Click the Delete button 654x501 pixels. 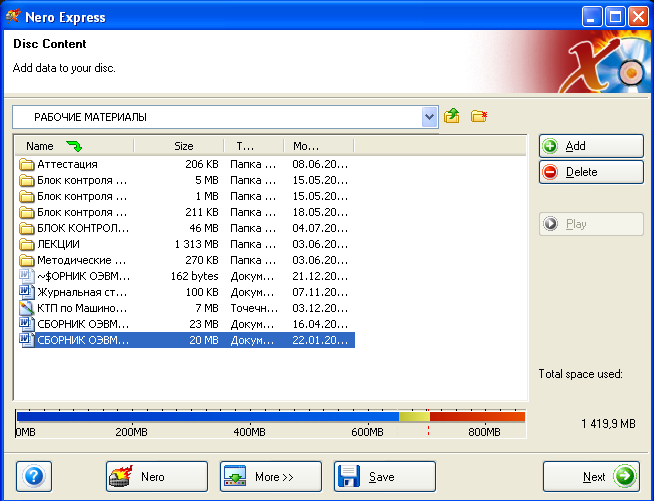[591, 172]
